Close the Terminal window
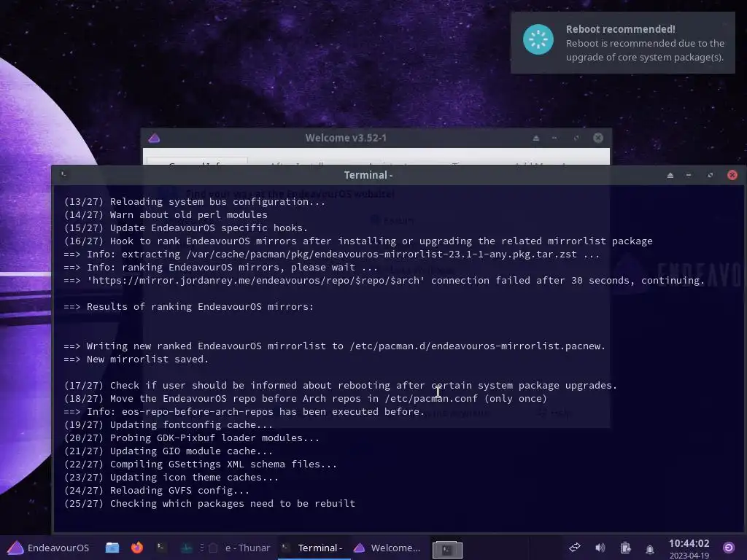 click(x=732, y=175)
